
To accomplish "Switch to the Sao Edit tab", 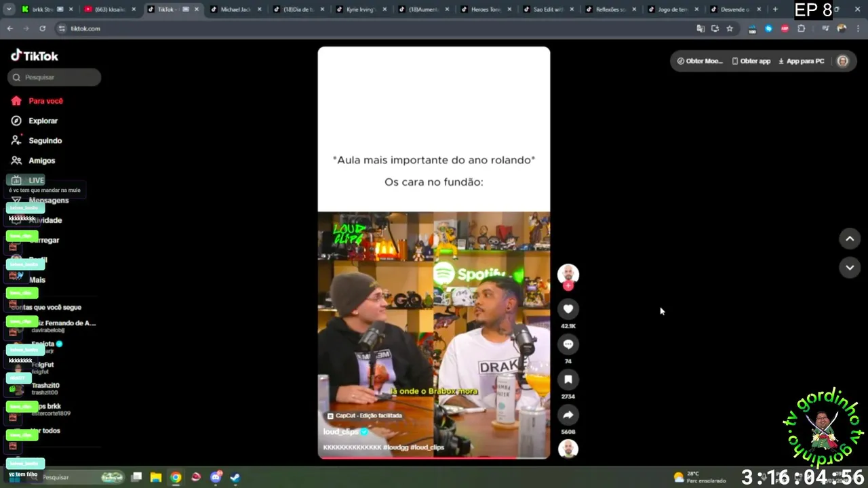I will coord(548,9).
